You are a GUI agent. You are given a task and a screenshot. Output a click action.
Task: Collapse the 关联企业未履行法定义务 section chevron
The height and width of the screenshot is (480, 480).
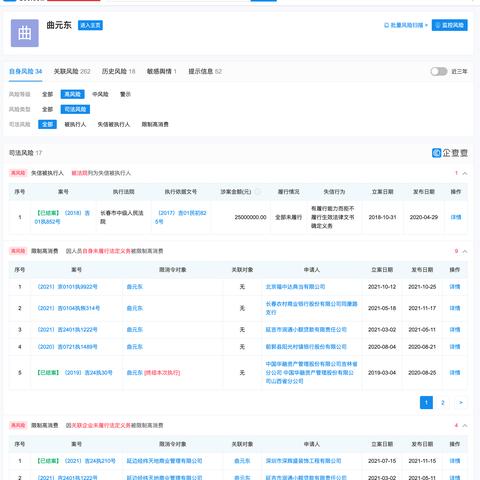(465, 426)
